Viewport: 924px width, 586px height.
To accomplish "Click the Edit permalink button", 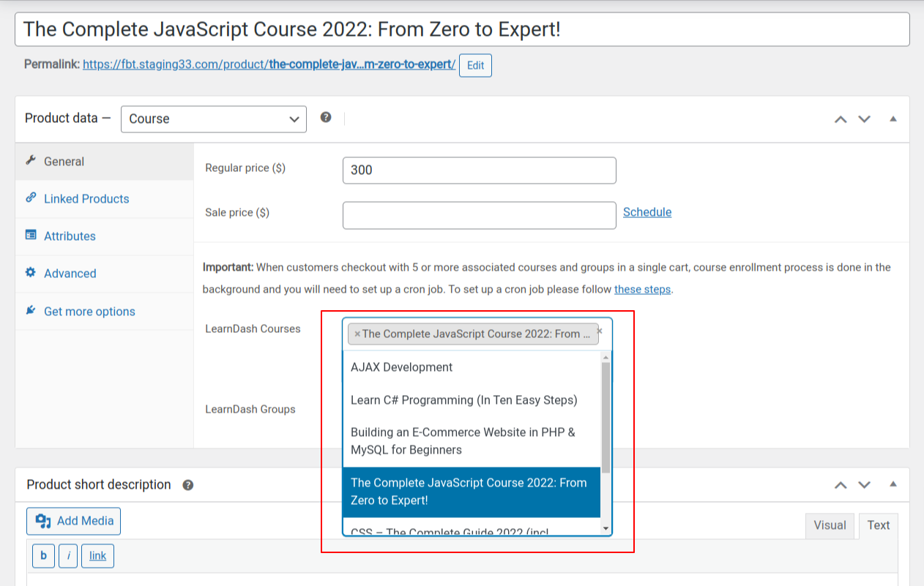I will 475,65.
